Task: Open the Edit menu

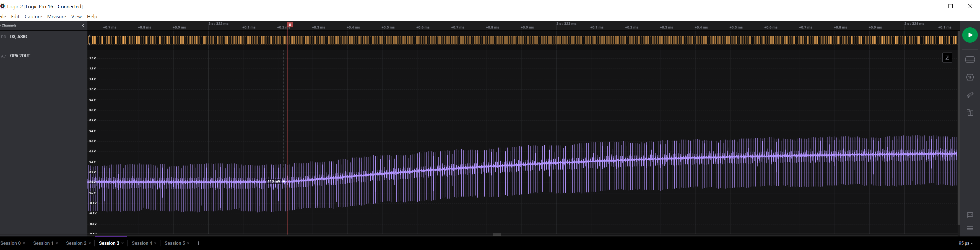Action: coord(15,17)
